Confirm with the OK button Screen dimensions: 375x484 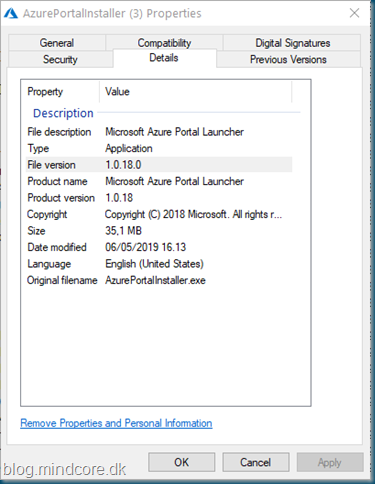(x=182, y=462)
